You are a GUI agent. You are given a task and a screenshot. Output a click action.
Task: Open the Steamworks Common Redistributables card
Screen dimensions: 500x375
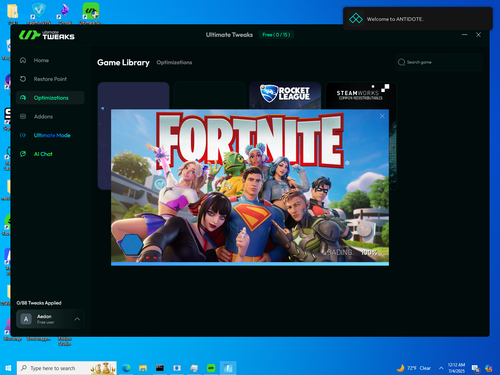361,95
